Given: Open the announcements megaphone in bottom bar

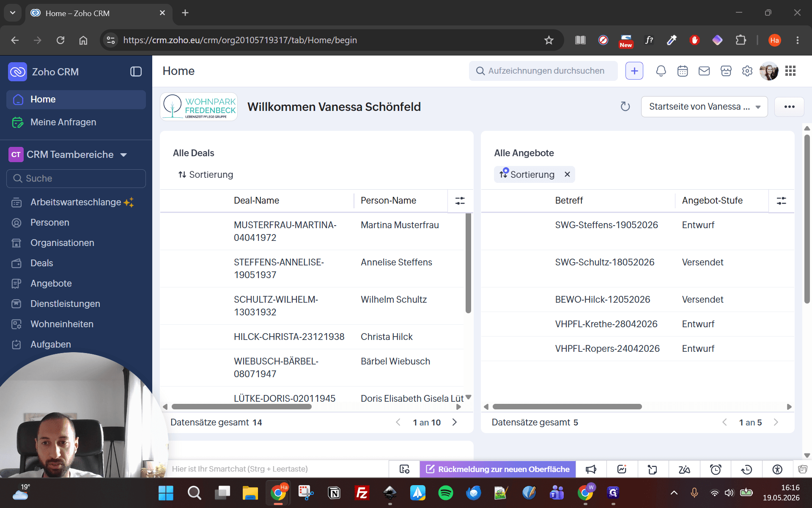Looking at the screenshot, I should click(591, 469).
